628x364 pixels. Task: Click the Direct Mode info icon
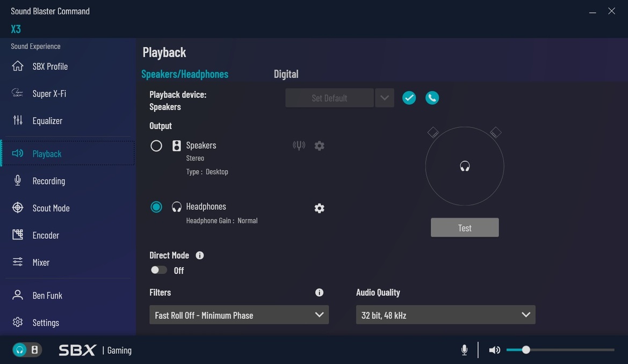[x=199, y=256]
